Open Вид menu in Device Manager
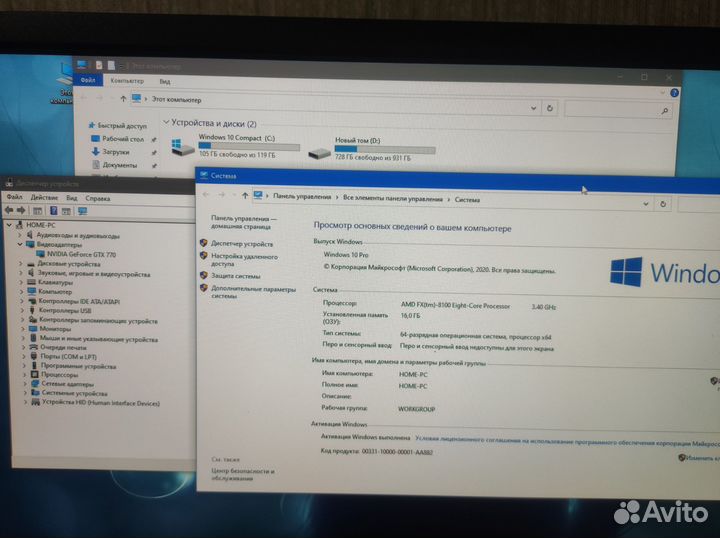Image resolution: width=720 pixels, height=538 pixels. pyautogui.click(x=72, y=198)
